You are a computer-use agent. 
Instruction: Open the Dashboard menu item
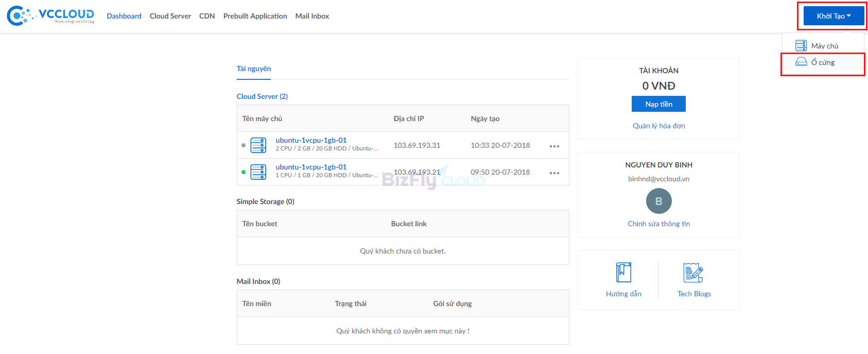pyautogui.click(x=124, y=16)
